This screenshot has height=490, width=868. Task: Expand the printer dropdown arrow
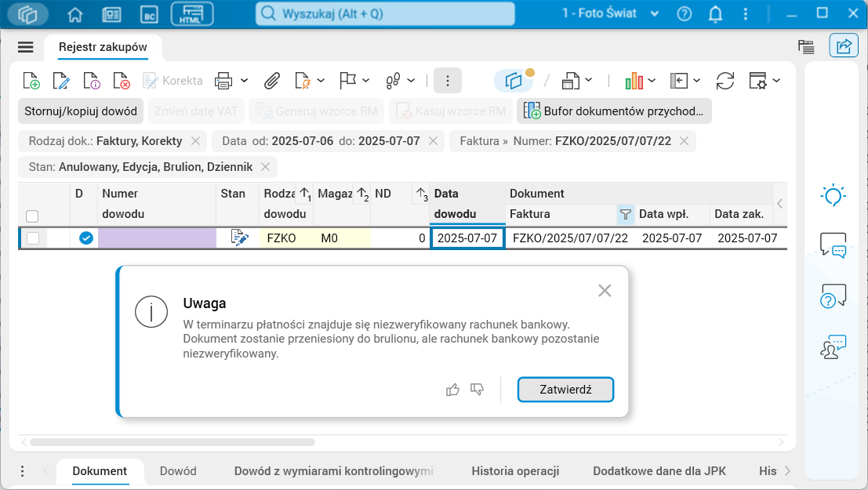[x=244, y=81]
